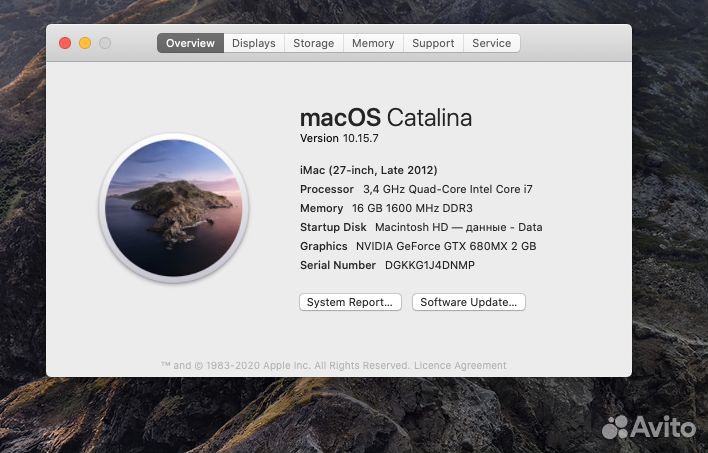This screenshot has height=453, width=708.
Task: Select serial number DGKKG1J4DNMP
Action: point(429,265)
